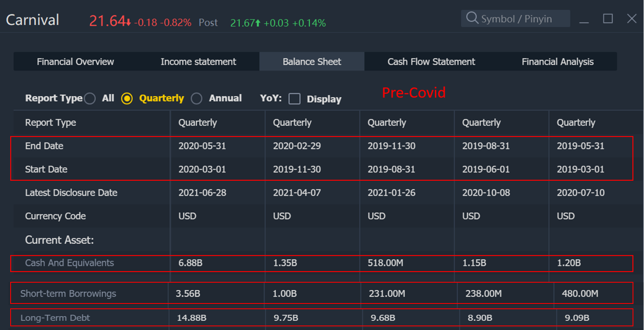
Task: Click the post-market price 21.67
Action: tap(242, 23)
